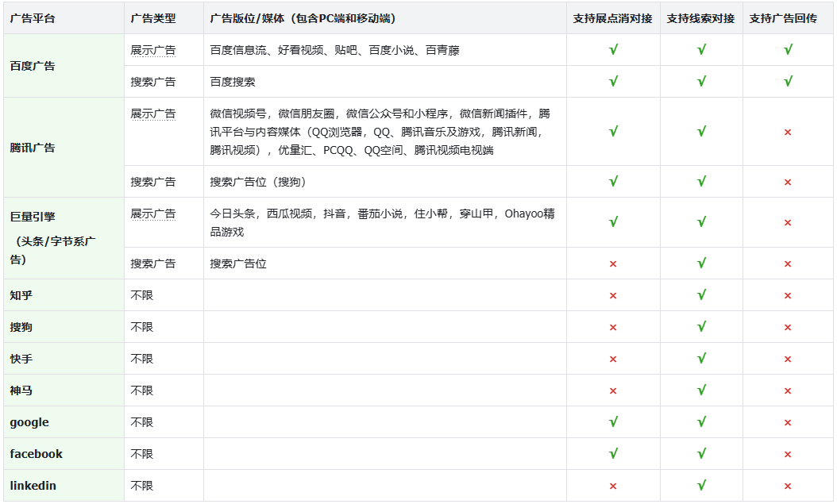This screenshot has height=504, width=837.
Task: Click the 展示广告 link in 腾讯广告 row
Action: click(x=153, y=113)
